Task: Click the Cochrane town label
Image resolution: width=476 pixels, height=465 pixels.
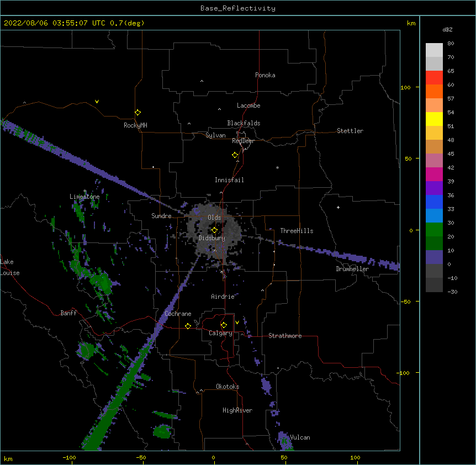Action: tap(178, 314)
